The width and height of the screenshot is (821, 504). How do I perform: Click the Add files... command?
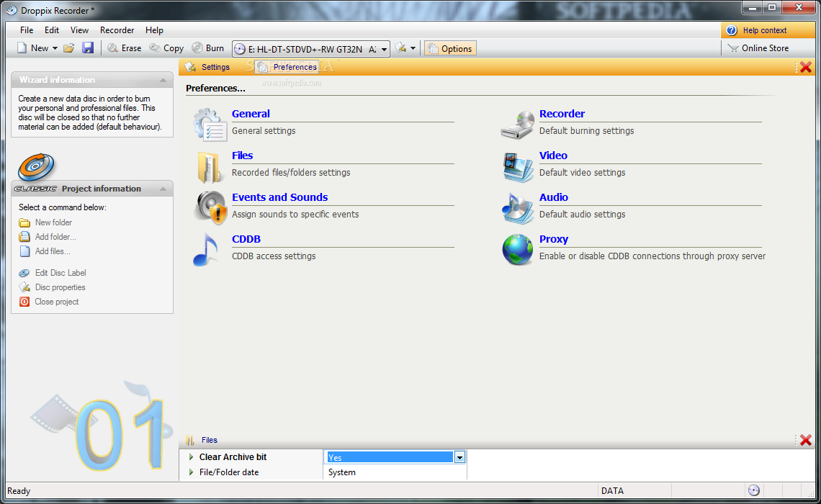(45, 251)
